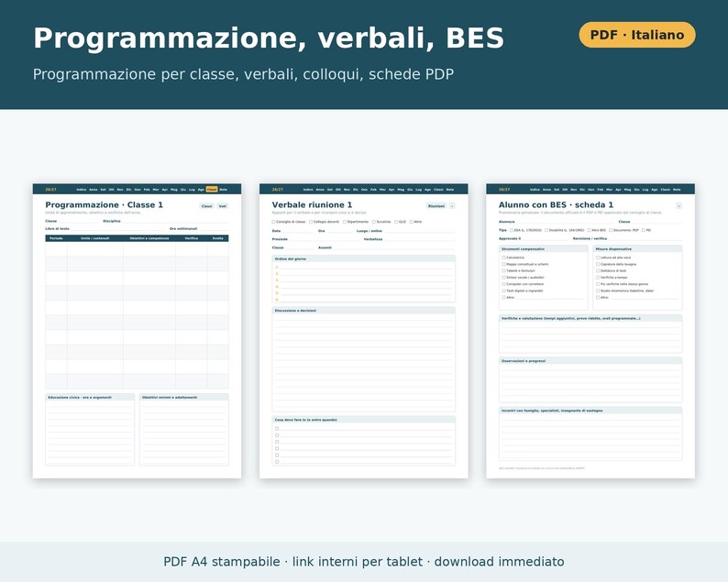Tick Collegio docenti checkbox
Viewport: 728px width, 582px height.
(x=311, y=222)
